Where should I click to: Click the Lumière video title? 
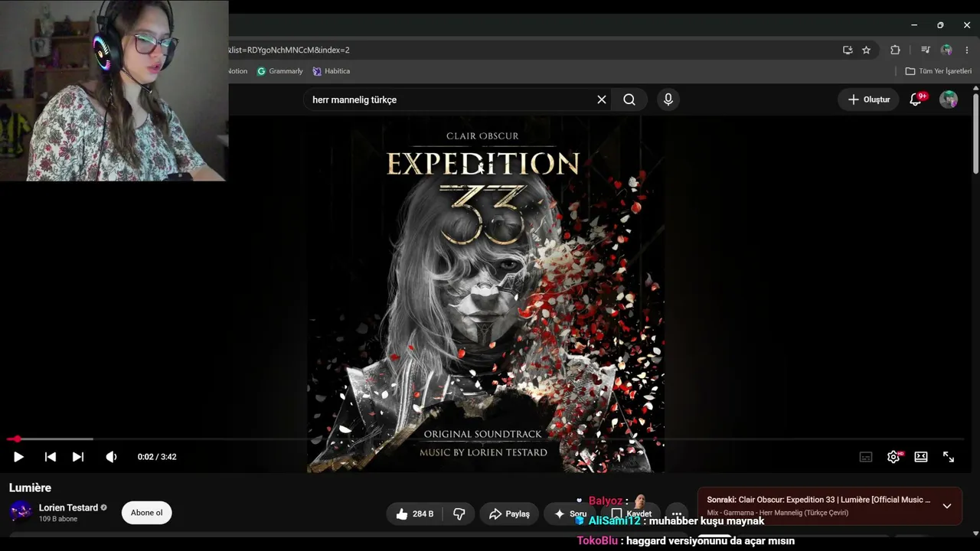[x=30, y=487]
